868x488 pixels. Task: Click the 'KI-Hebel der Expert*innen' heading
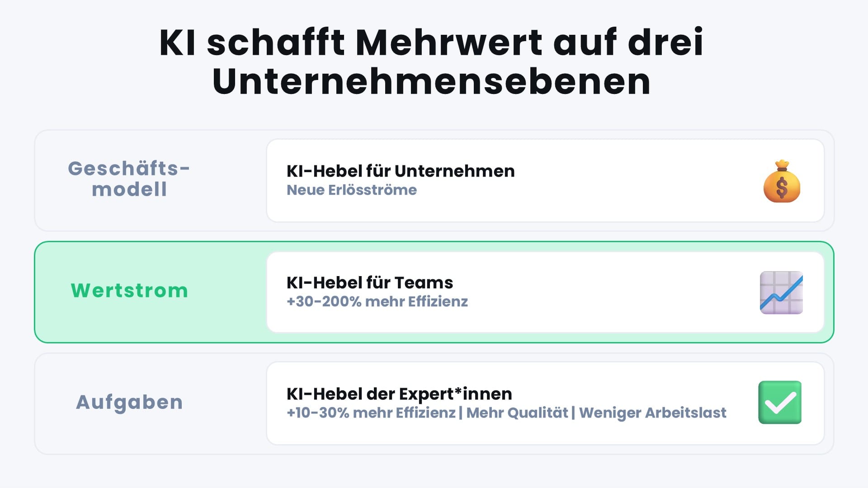pyautogui.click(x=399, y=394)
